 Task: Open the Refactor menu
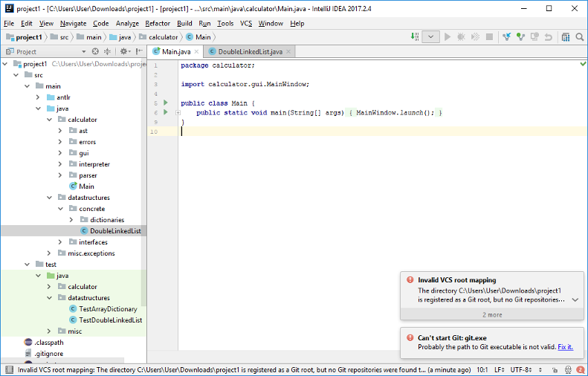[158, 23]
